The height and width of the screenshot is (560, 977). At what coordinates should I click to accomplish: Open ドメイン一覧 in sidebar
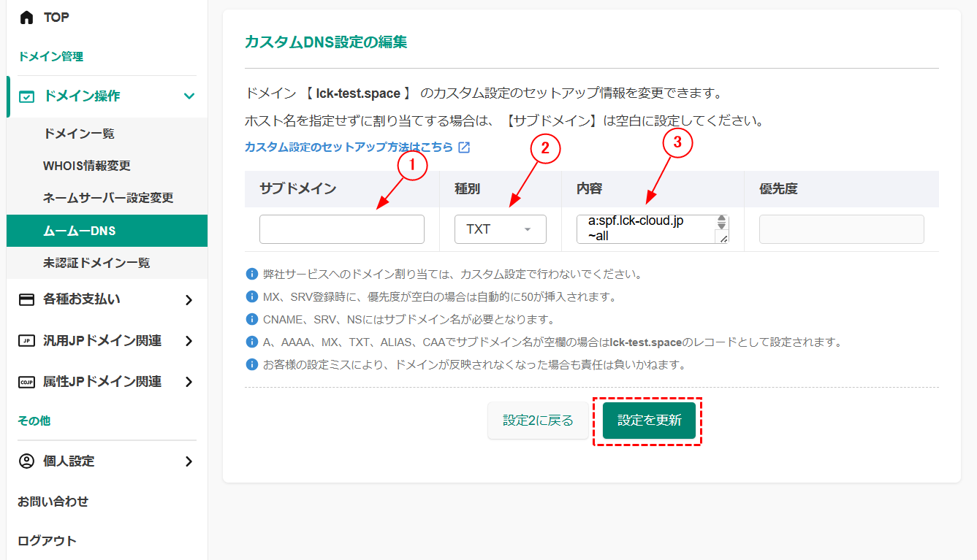tap(79, 134)
